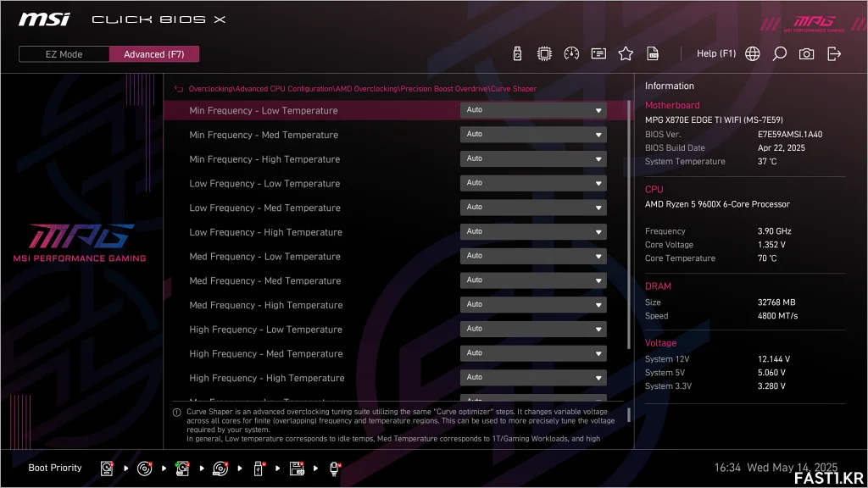The width and height of the screenshot is (868, 488).
Task: Open High Frequency - Low Temperature dropdown
Action: (x=533, y=330)
